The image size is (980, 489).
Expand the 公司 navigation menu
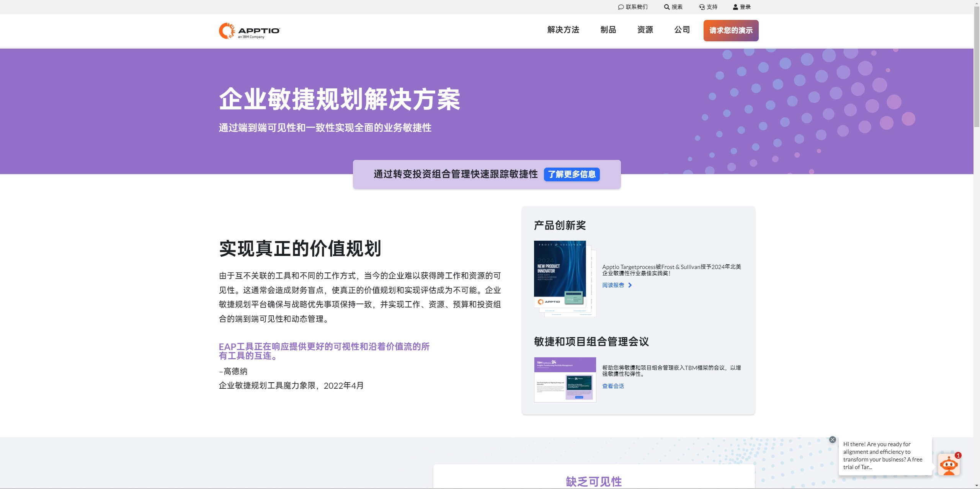click(682, 30)
